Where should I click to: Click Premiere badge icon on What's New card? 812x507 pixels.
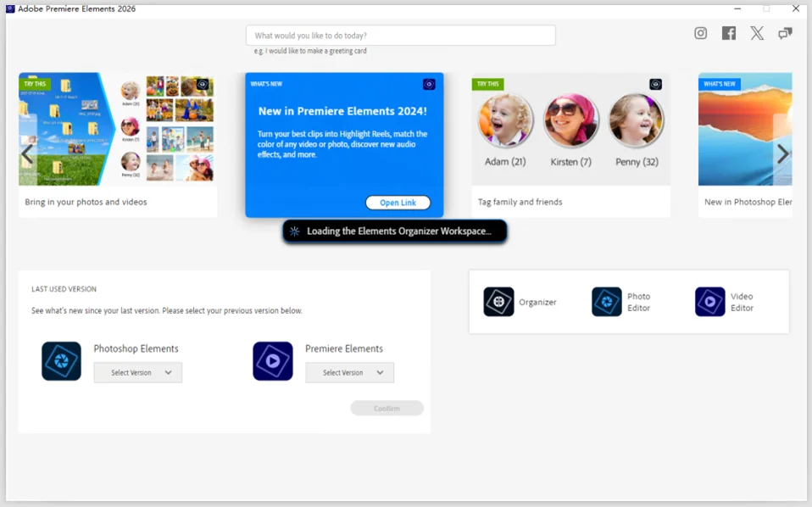point(429,84)
